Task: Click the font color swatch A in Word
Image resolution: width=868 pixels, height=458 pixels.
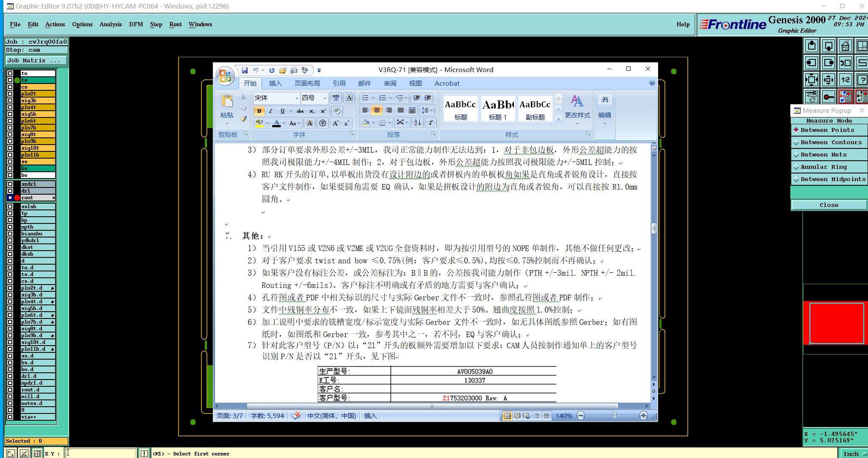Action: [x=276, y=123]
